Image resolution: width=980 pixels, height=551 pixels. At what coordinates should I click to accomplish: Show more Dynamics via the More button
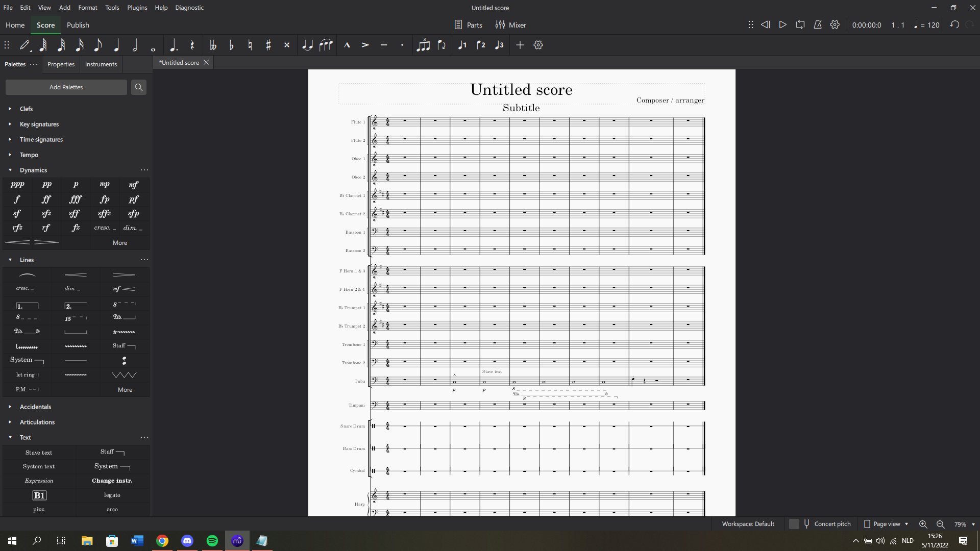pyautogui.click(x=119, y=242)
